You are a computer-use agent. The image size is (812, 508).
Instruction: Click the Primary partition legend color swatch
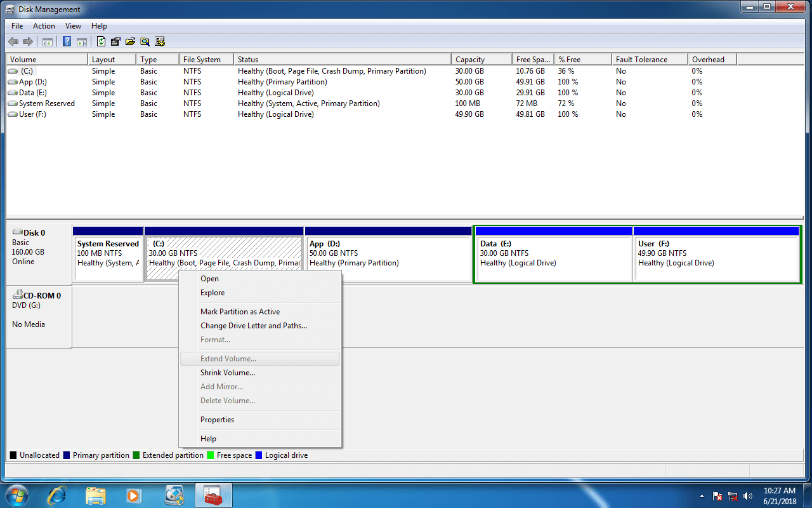pos(67,455)
